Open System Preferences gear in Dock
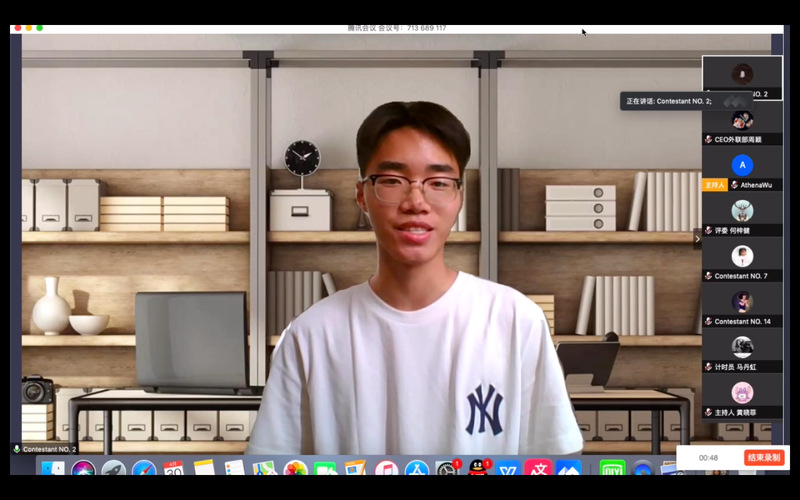The image size is (800, 500). [447, 468]
